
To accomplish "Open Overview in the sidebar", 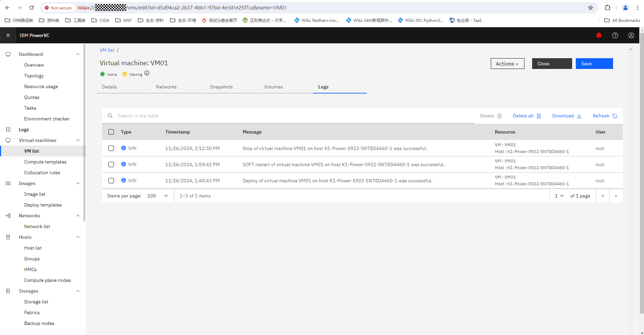I will tap(34, 65).
